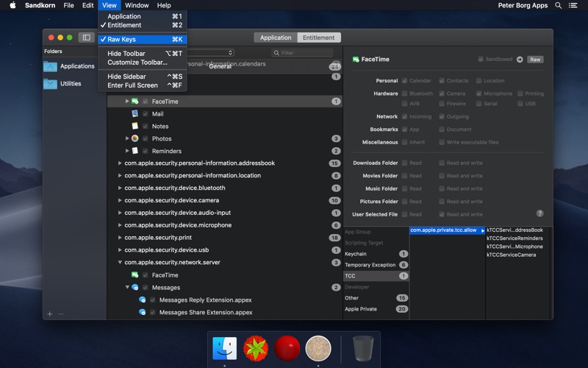Open the dropdown beside the filter field

[x=210, y=52]
